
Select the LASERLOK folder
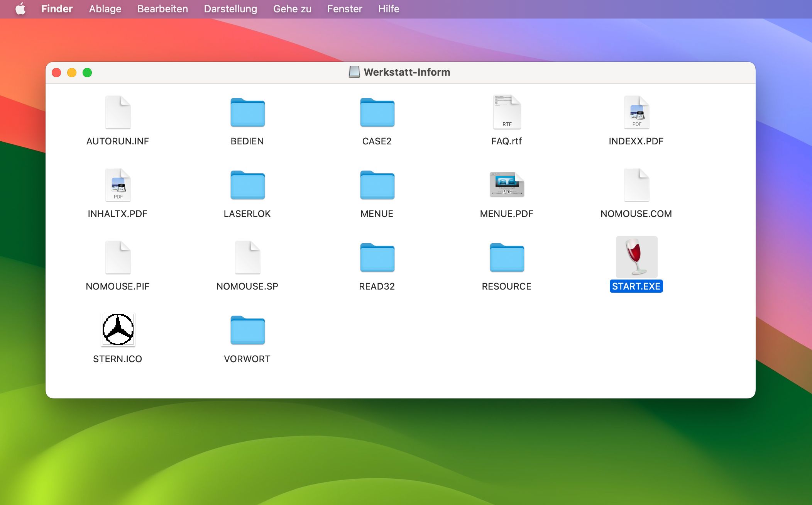pos(247,185)
